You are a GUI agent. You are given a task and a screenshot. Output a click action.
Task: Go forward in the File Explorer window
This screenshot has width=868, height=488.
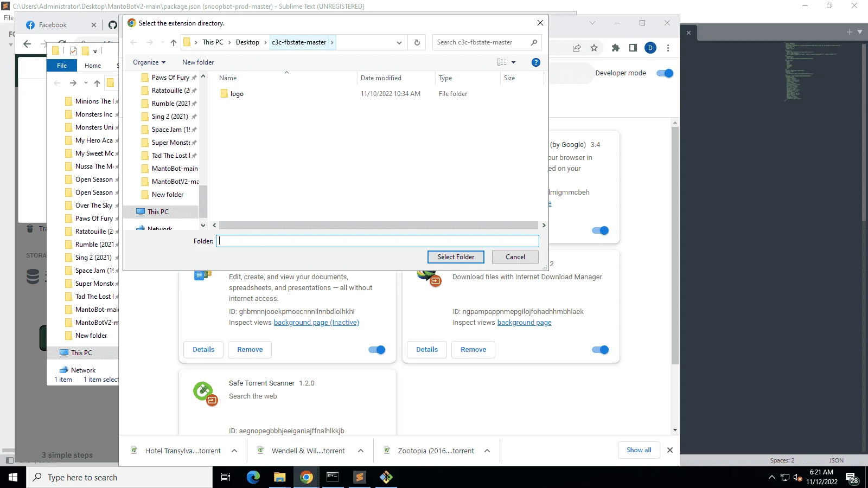[x=73, y=83]
